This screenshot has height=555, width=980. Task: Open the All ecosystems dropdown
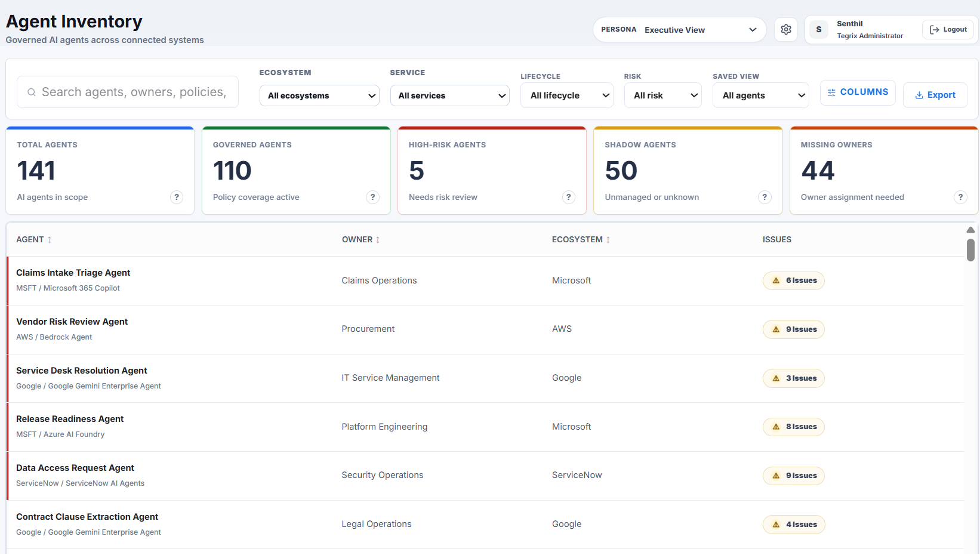[x=319, y=95]
